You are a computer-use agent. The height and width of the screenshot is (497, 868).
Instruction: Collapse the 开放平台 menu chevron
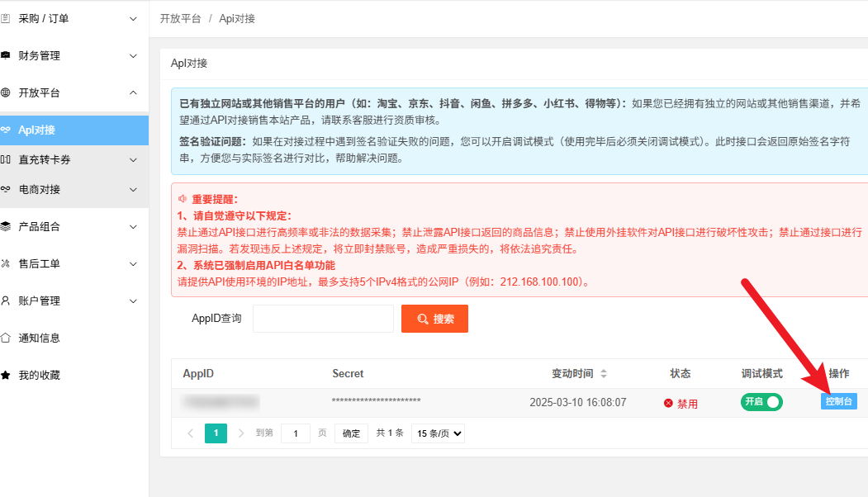(133, 92)
